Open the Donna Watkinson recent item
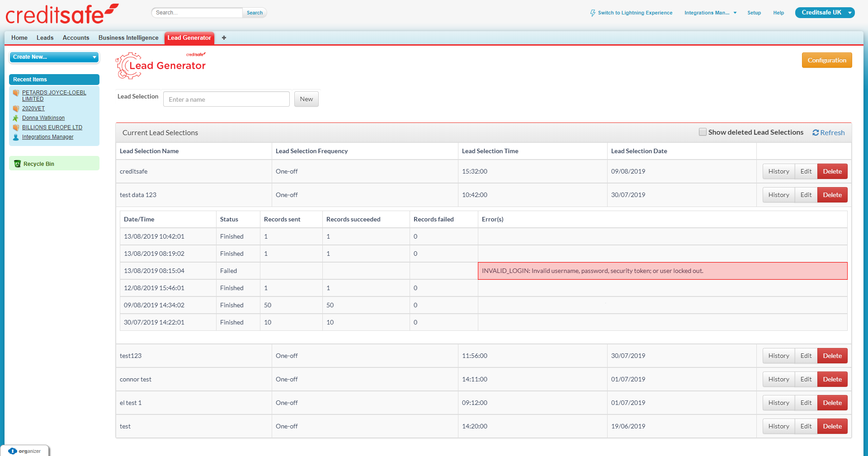The image size is (868, 456). [x=43, y=118]
